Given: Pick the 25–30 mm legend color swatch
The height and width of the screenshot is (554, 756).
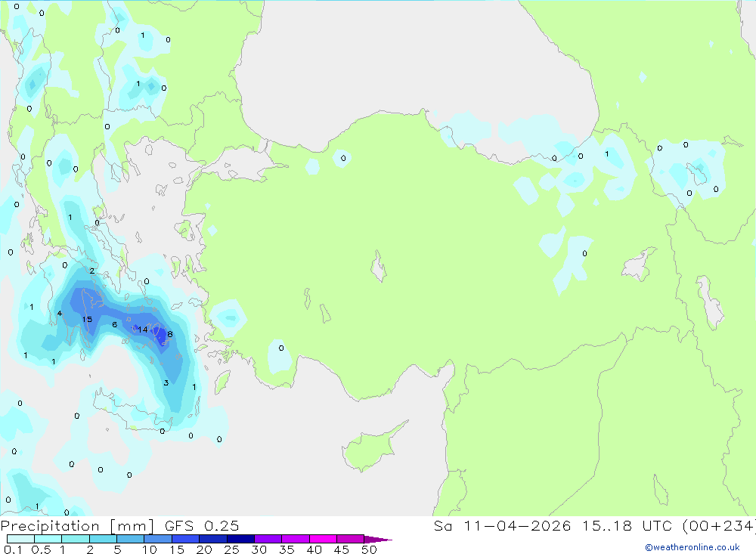Looking at the screenshot, I should (240, 539).
